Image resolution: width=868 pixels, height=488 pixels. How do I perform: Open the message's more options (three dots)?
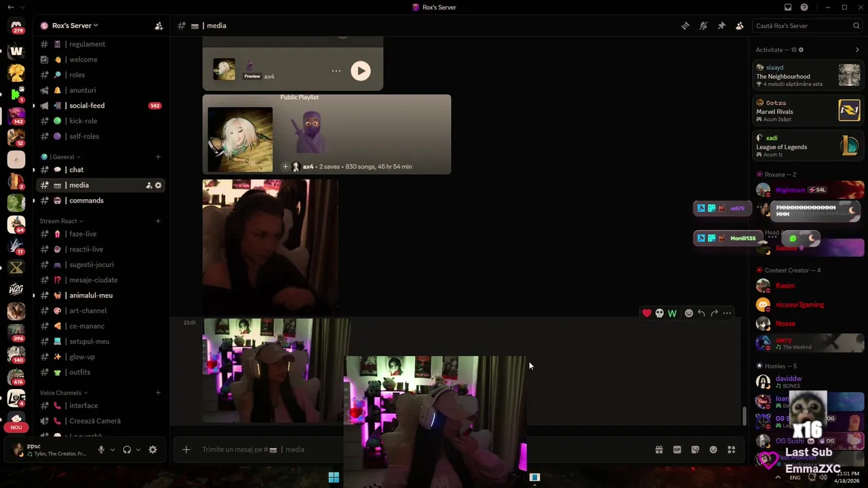(x=727, y=313)
